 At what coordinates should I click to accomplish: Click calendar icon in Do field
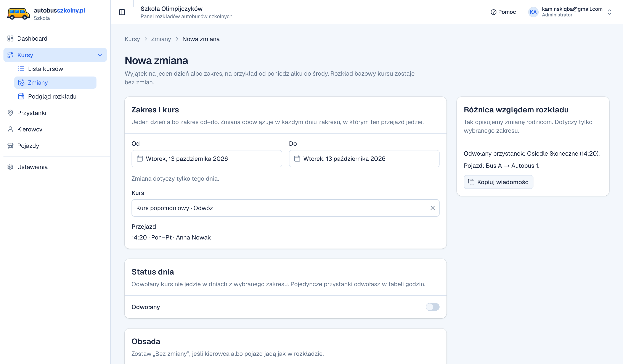pyautogui.click(x=297, y=158)
